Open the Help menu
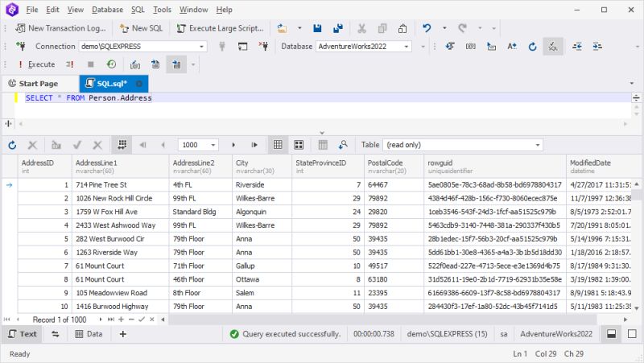Image resolution: width=644 pixels, height=363 pixels. 224,10
